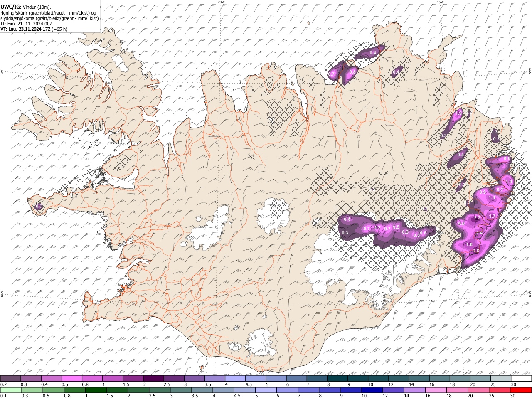
Task: Click the 1.6 snowfall value in the east
Action: click(x=470, y=244)
